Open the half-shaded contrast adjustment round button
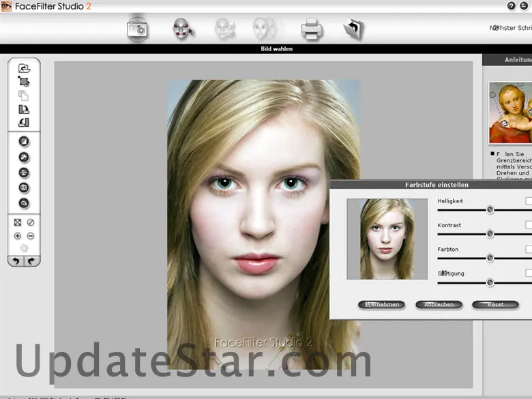 click(24, 141)
